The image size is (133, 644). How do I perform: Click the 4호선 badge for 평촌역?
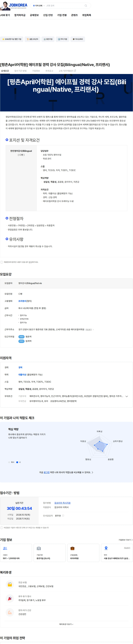21,337
